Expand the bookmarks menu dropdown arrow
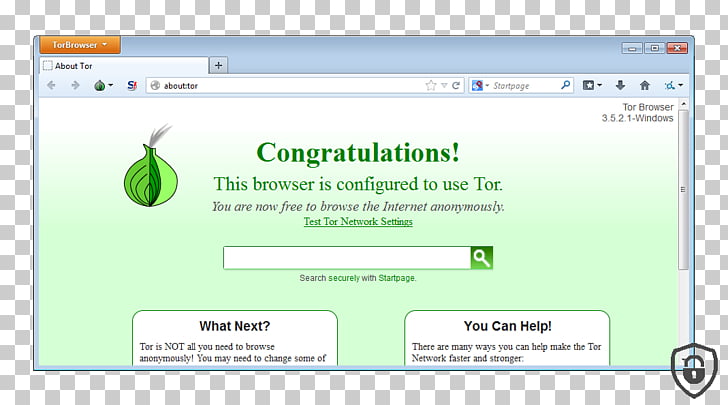Screen dimensions: 728x405 599,85
